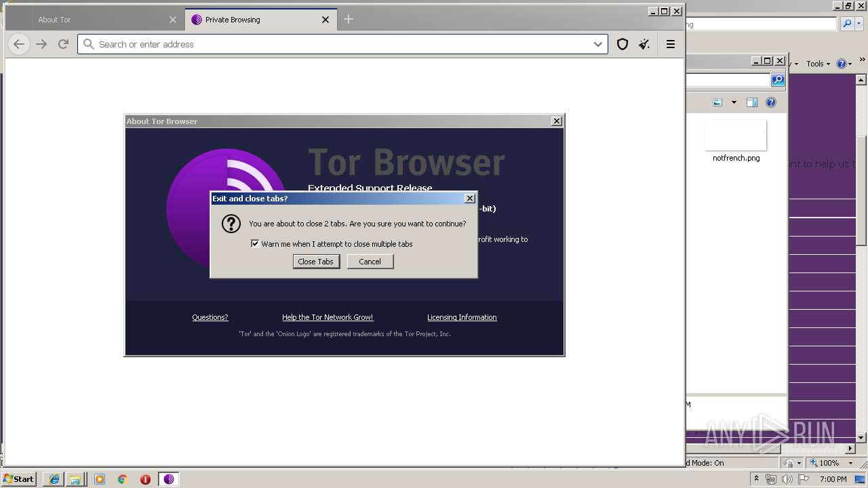Reload the current page
Image resolution: width=868 pixels, height=488 pixels.
[x=63, y=44]
